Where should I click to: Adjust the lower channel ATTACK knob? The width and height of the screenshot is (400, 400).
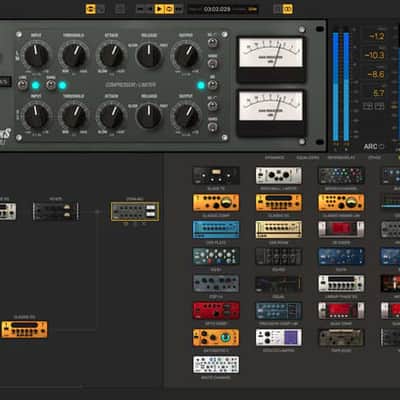(x=111, y=116)
